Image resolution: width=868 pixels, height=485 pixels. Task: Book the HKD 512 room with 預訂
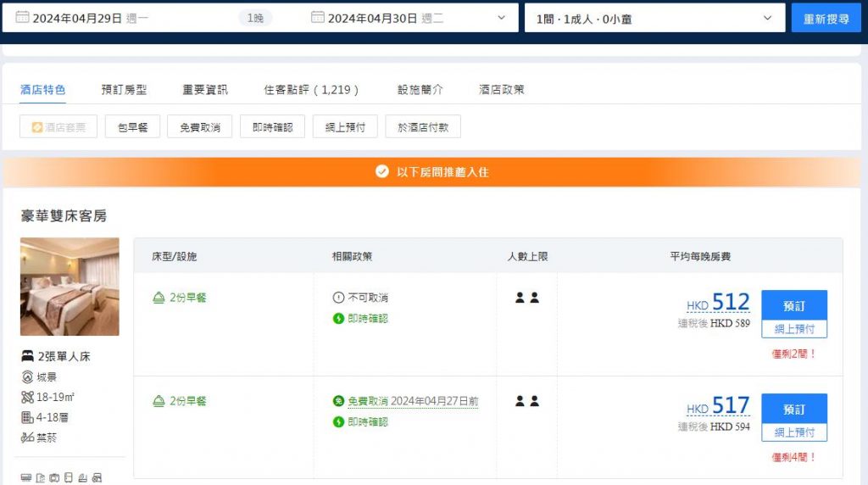[793, 304]
